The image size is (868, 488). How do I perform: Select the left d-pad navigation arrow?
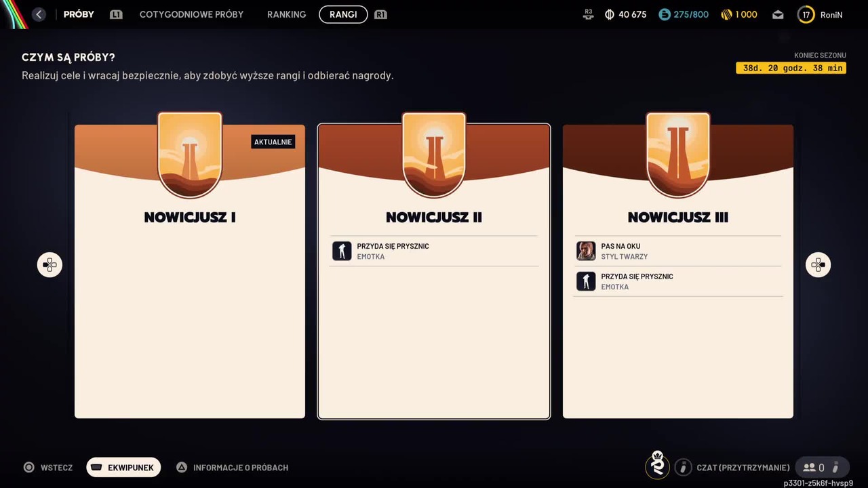[x=50, y=265]
